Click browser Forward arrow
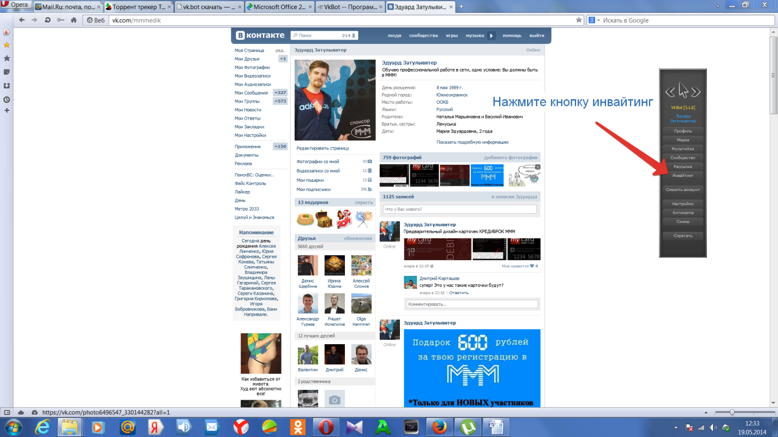Image resolution: width=778 pixels, height=437 pixels. click(34, 20)
